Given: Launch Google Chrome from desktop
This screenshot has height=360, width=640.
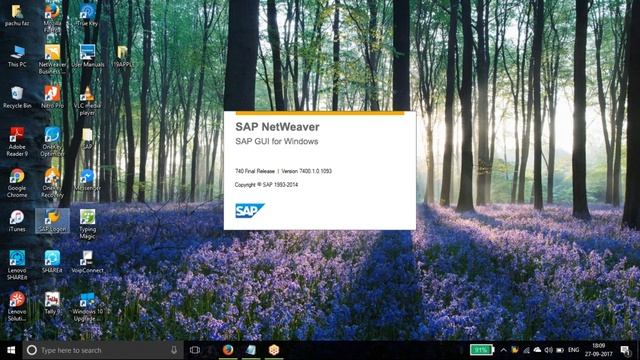Looking at the screenshot, I should click(x=17, y=183).
